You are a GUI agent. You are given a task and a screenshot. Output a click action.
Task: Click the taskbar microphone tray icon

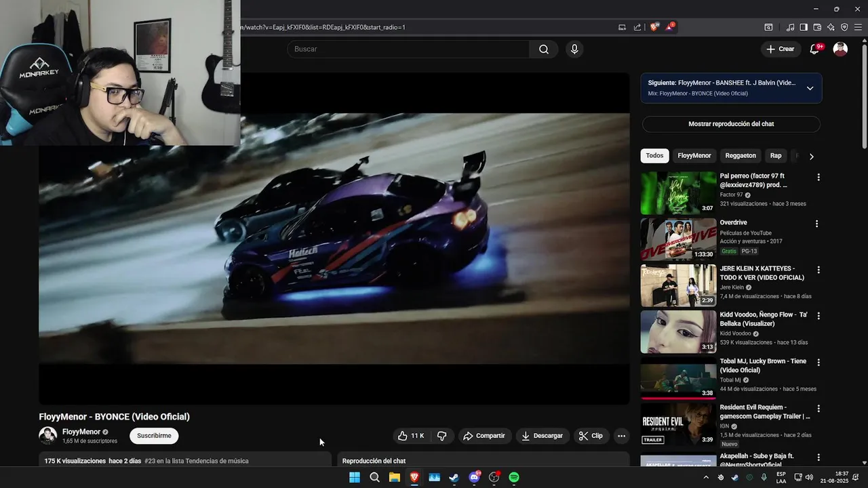pyautogui.click(x=764, y=477)
